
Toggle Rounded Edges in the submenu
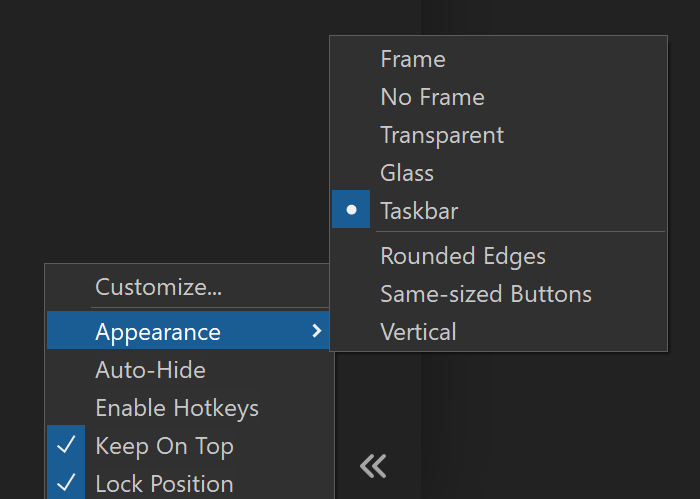pyautogui.click(x=463, y=256)
